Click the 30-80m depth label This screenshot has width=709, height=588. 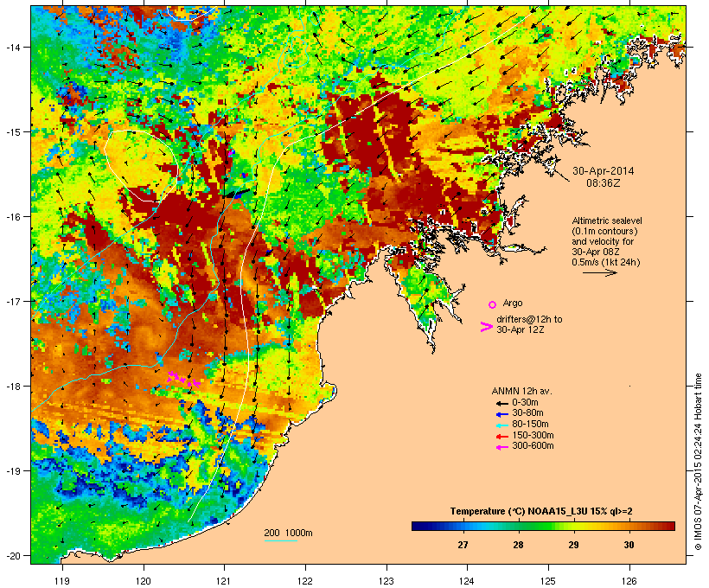click(x=527, y=413)
